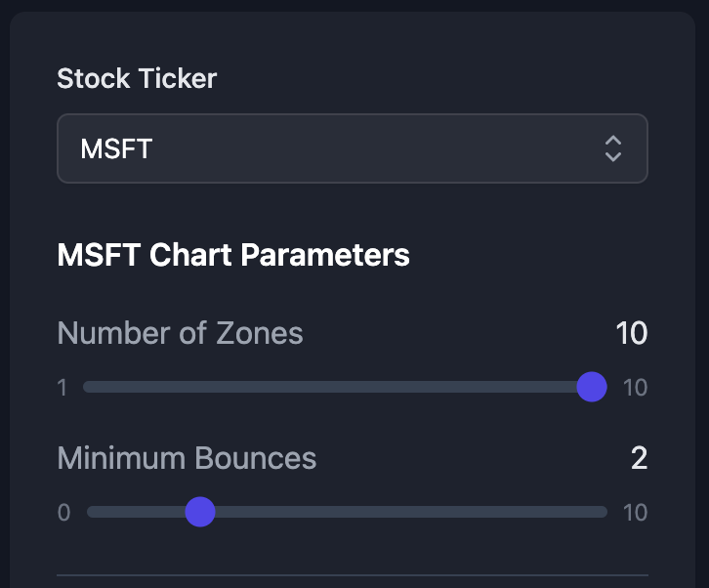Viewport: 709px width, 588px height.
Task: Click the Minimum Bounces label
Action: point(187,458)
